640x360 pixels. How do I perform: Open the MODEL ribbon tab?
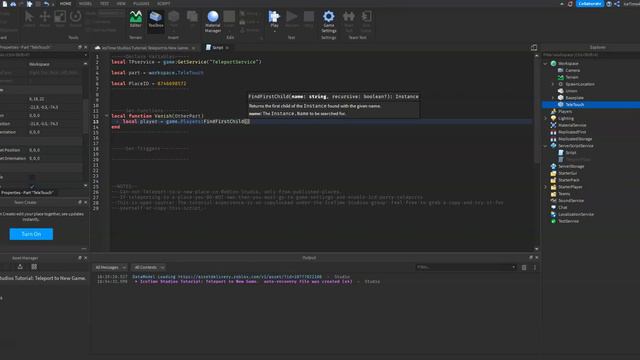(85, 4)
